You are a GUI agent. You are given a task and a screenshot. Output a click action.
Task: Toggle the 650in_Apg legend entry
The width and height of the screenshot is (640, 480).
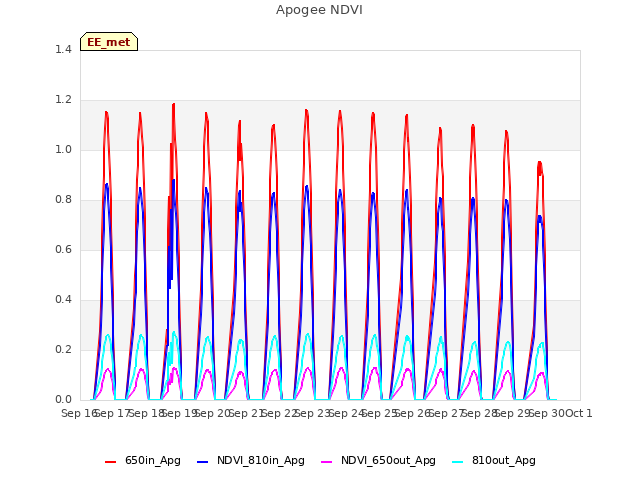pos(143,460)
